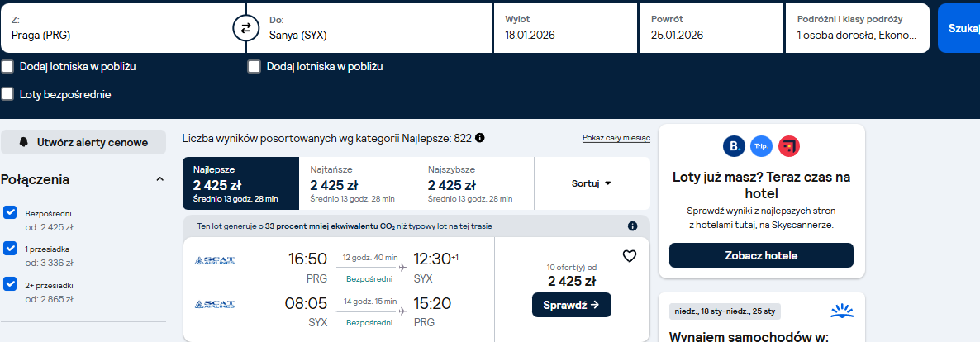Click the Booking.com logo icon

point(734,146)
